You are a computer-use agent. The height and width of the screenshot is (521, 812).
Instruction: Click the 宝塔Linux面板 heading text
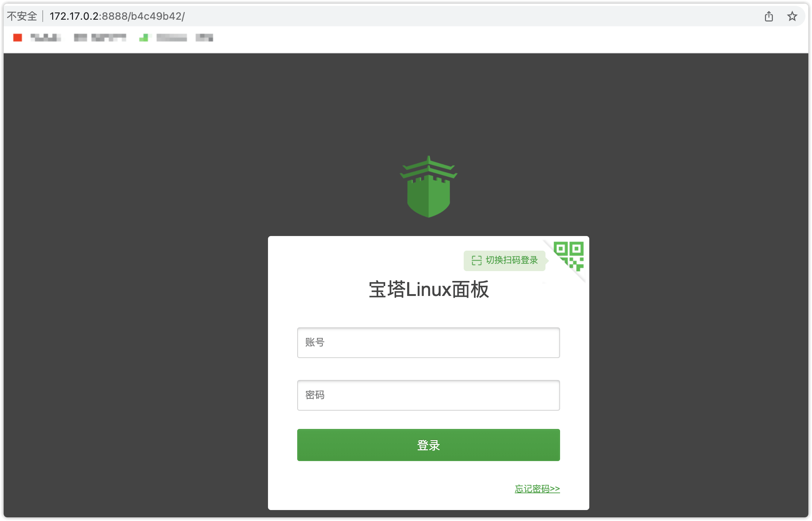(428, 290)
